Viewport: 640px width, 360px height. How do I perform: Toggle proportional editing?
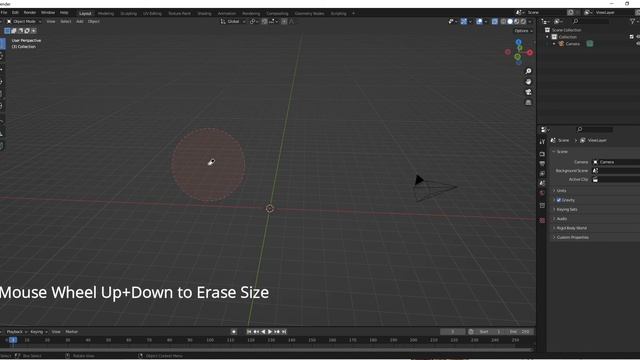click(284, 21)
